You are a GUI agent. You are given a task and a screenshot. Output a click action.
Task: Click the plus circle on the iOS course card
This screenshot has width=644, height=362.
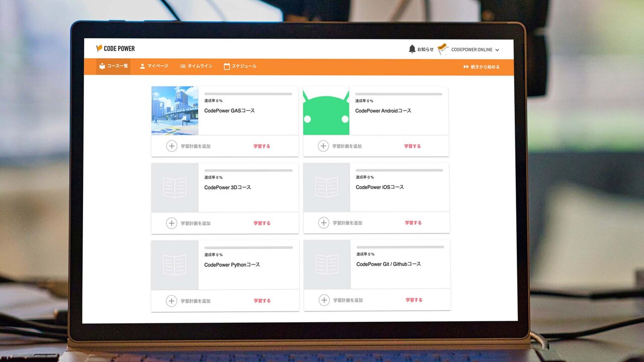pyautogui.click(x=324, y=223)
